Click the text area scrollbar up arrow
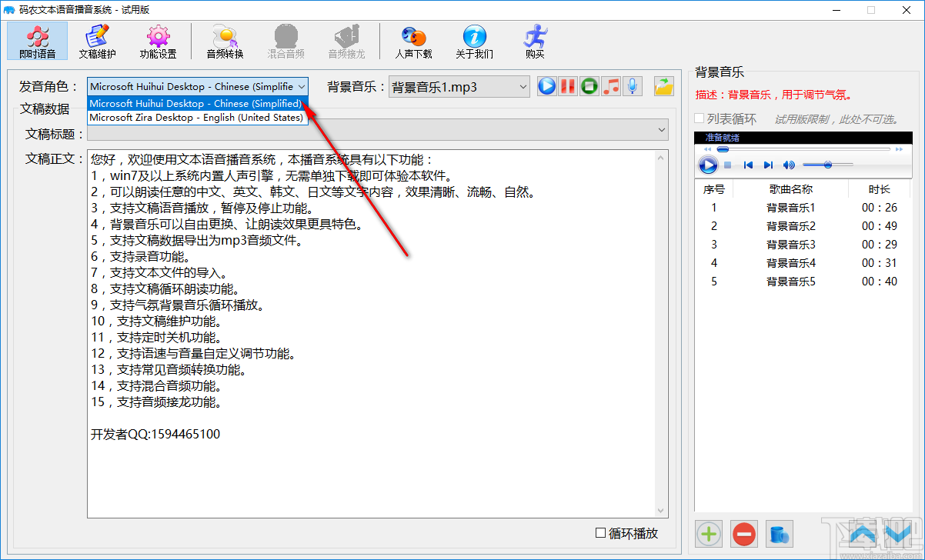The width and height of the screenshot is (925, 560). point(661,157)
